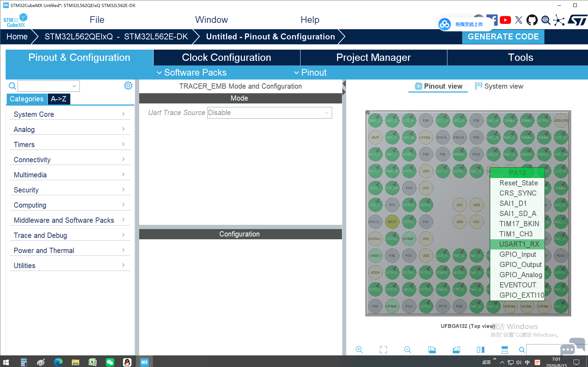
Task: Open File Explorer from the taskbar
Action: (76, 362)
